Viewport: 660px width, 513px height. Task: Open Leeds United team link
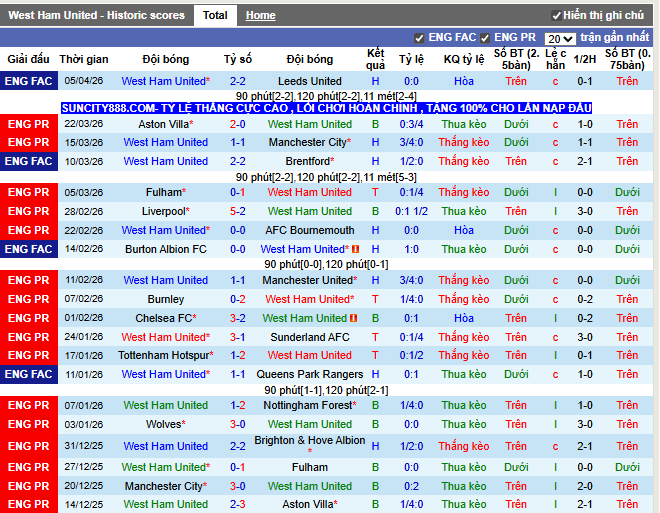tap(310, 81)
